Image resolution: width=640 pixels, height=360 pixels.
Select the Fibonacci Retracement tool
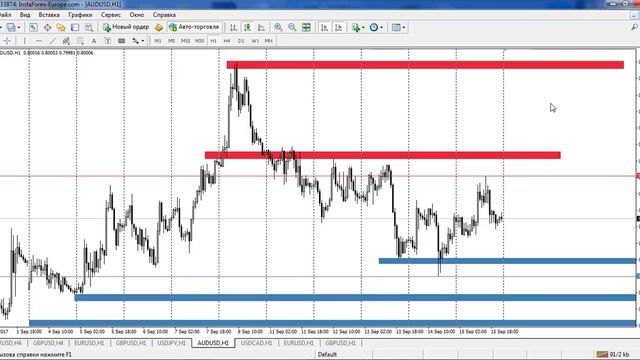[x=80, y=41]
